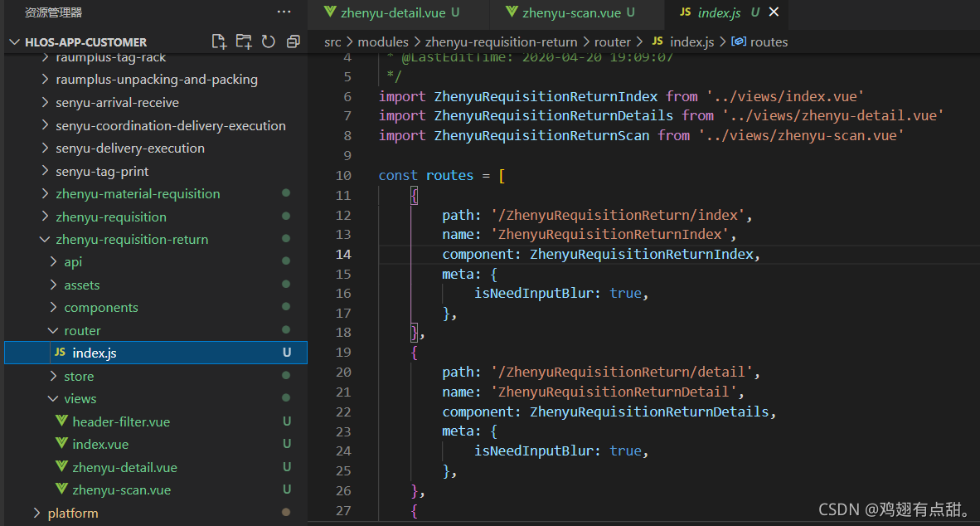Click the 资源管理器 explorer title

tap(53, 12)
